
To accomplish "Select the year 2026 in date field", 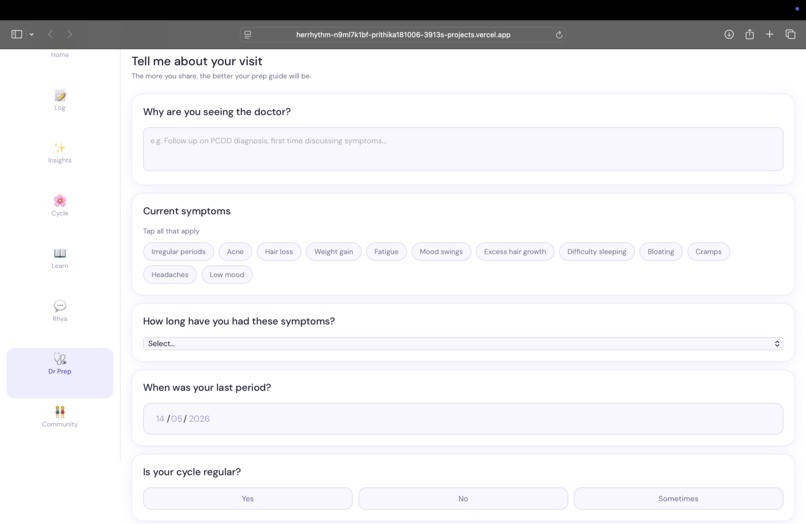I will (x=199, y=419).
